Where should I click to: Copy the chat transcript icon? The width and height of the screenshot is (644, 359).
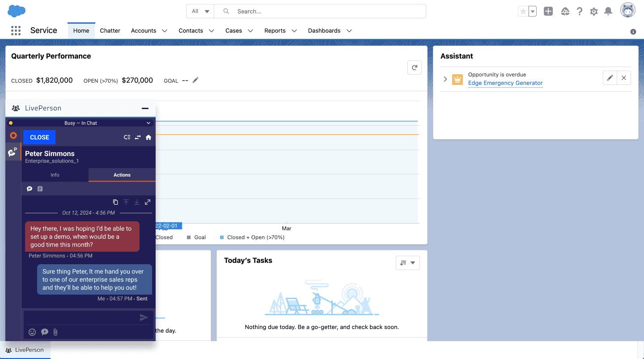pyautogui.click(x=115, y=202)
